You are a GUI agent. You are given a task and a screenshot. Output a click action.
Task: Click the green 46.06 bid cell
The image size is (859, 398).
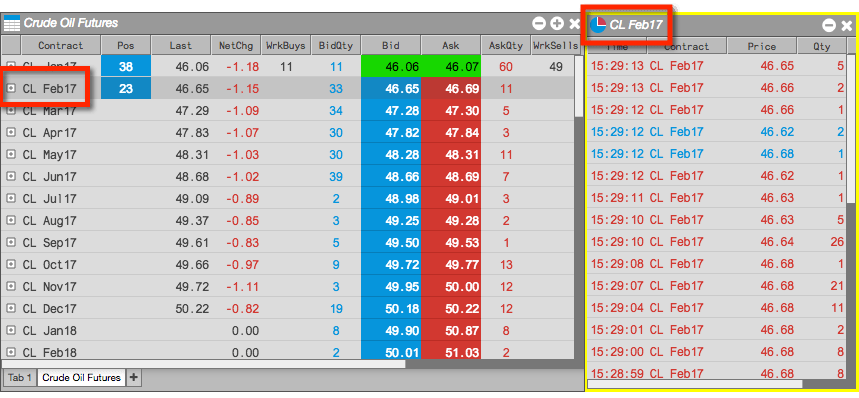(x=391, y=67)
